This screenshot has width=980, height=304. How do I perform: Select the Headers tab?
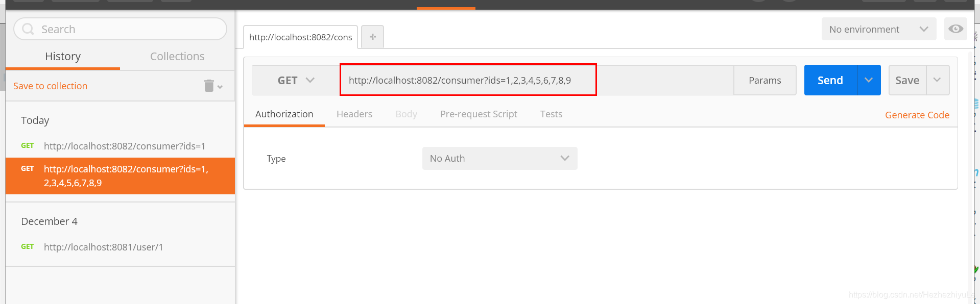pyautogui.click(x=354, y=114)
